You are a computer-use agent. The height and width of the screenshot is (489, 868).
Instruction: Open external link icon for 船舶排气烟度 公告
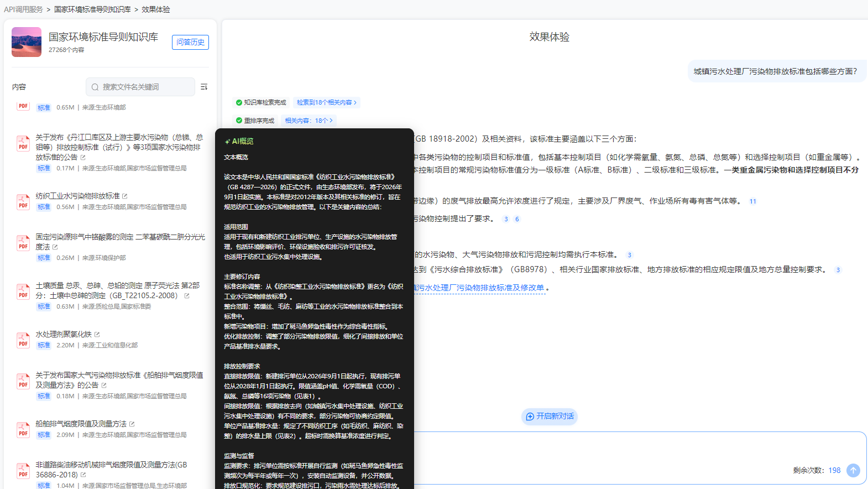(104, 386)
